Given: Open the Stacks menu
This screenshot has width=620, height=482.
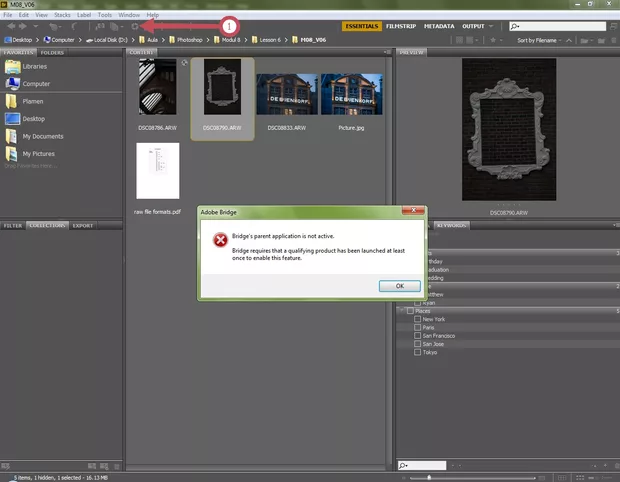Looking at the screenshot, I should pos(62,16).
